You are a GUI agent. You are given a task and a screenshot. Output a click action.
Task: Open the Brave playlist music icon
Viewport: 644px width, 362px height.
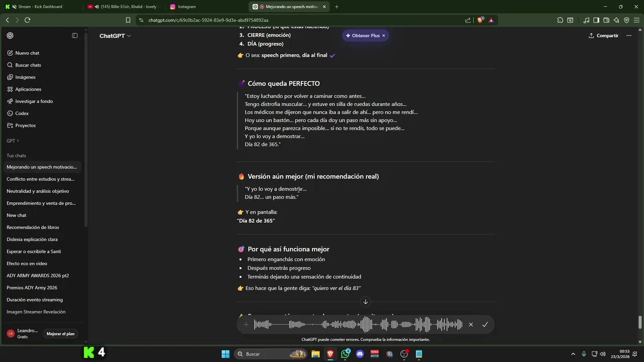586,20
